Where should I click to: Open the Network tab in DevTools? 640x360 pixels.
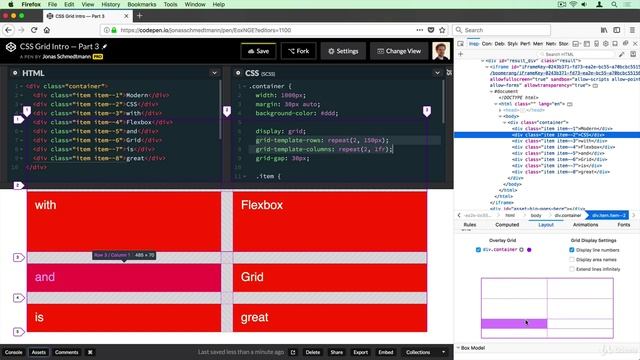pyautogui.click(x=551, y=44)
